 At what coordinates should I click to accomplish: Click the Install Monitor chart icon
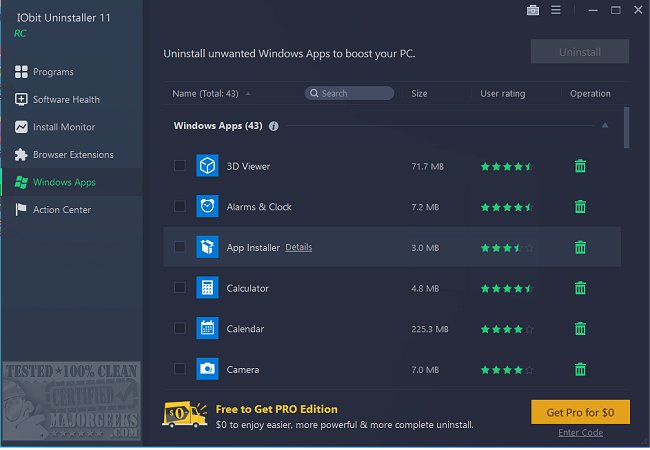point(21,127)
